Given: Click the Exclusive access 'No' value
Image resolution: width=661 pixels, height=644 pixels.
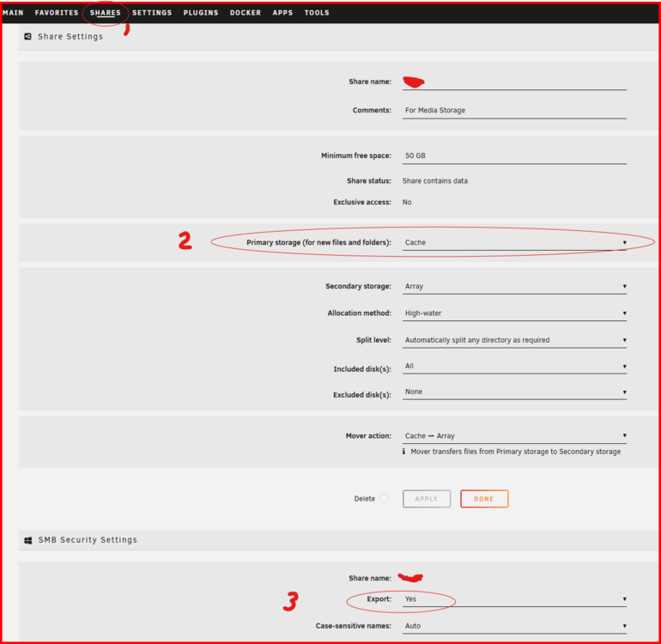Looking at the screenshot, I should point(407,203).
